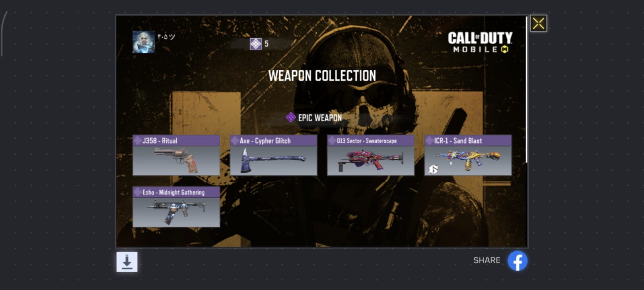Click the blueprint icon on ICR-1 card
The height and width of the screenshot is (290, 644).
coord(433,169)
